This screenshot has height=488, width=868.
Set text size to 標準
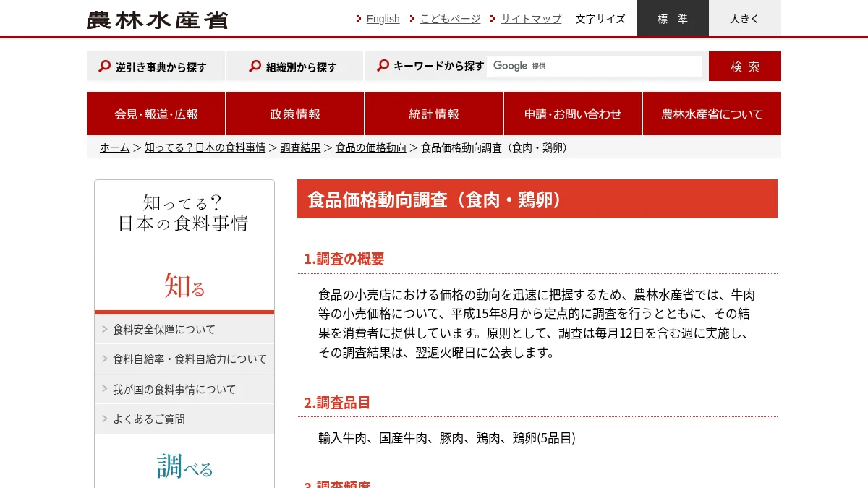[673, 18]
